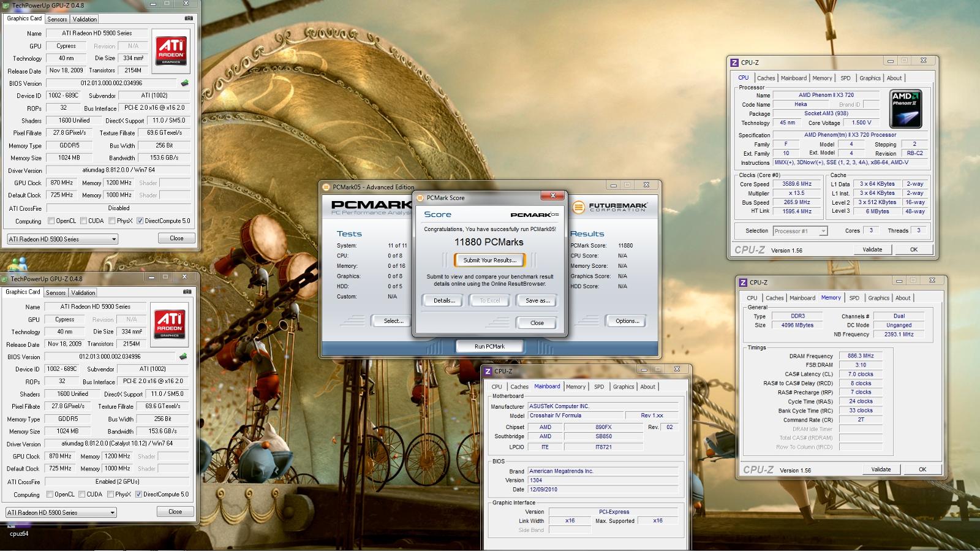The width and height of the screenshot is (980, 551).
Task: Click Details button in PCMark Score dialog
Action: pyautogui.click(x=444, y=300)
